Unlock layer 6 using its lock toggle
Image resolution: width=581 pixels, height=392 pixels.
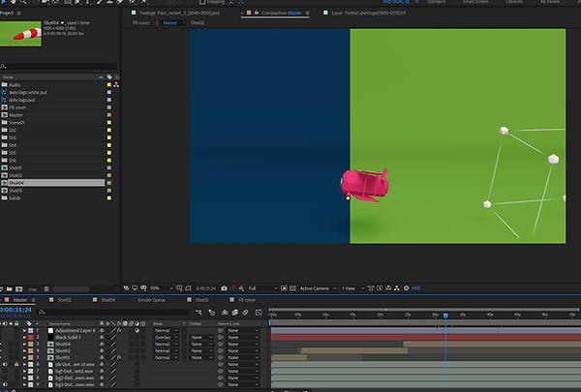pos(16,365)
